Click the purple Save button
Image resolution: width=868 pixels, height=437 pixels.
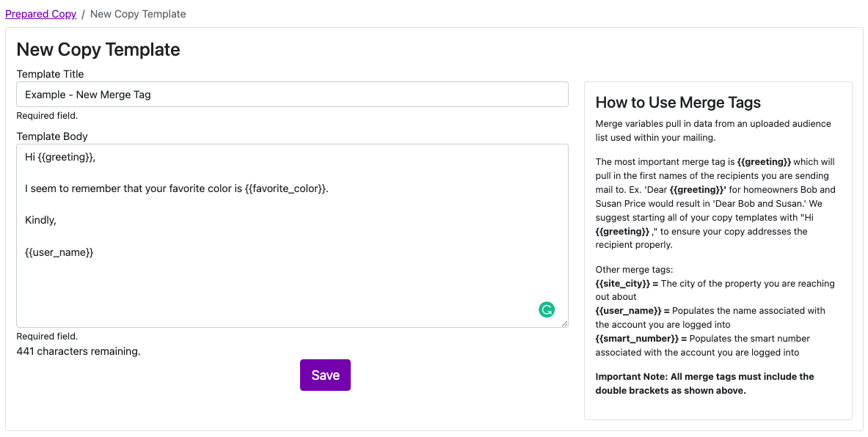point(325,375)
